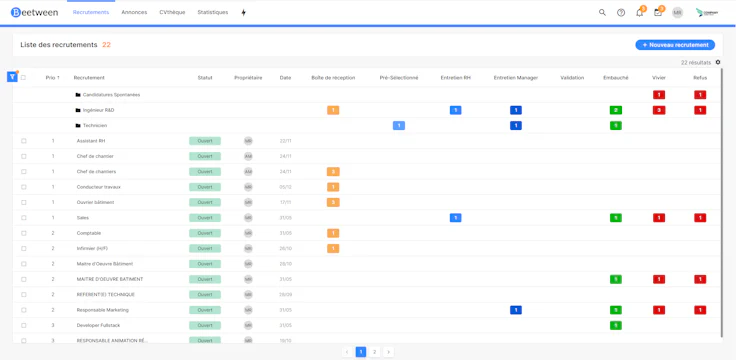Go to the previous page arrow
Viewport: 736px width, 360px height.
click(x=347, y=352)
